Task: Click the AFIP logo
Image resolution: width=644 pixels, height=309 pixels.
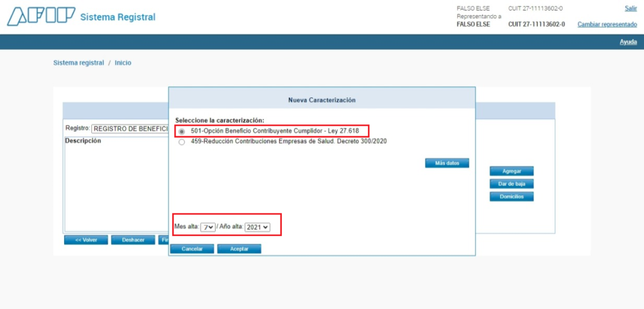Action: 41,17
